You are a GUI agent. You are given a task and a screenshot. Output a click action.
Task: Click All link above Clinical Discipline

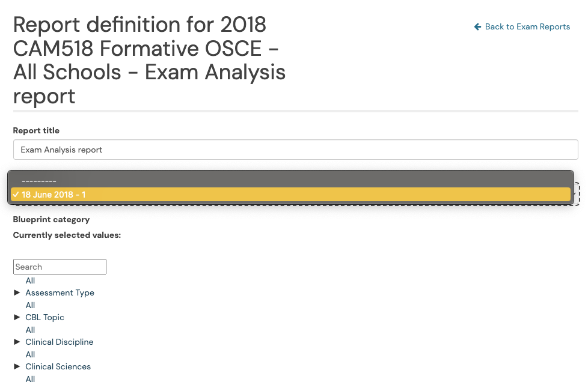pyautogui.click(x=31, y=330)
